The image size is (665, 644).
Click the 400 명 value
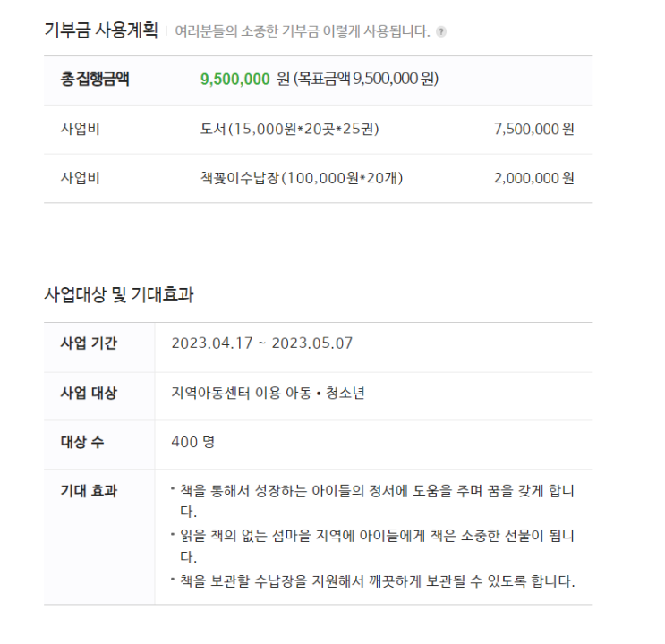(193, 442)
